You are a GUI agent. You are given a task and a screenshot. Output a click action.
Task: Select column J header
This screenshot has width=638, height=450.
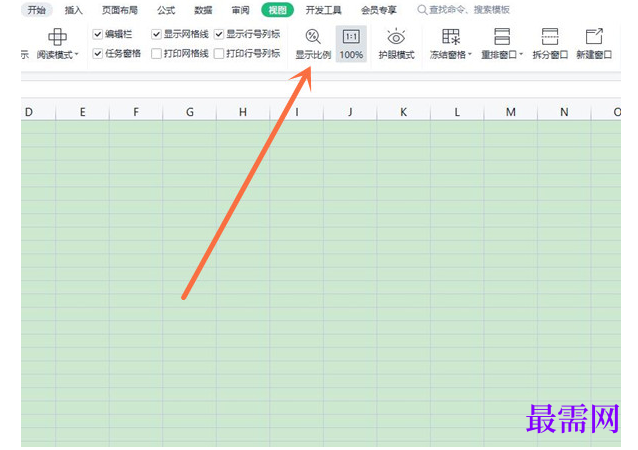350,112
